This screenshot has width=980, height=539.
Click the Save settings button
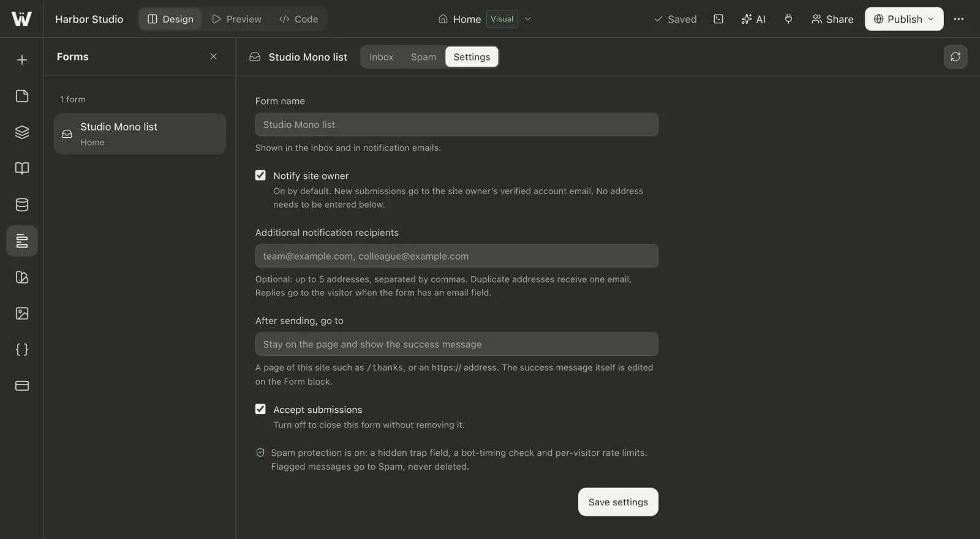(618, 502)
